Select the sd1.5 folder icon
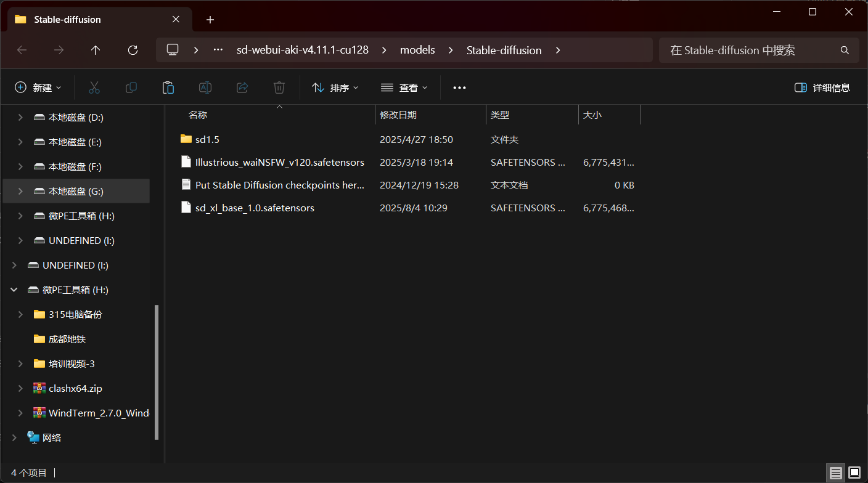This screenshot has height=483, width=868. [x=186, y=139]
